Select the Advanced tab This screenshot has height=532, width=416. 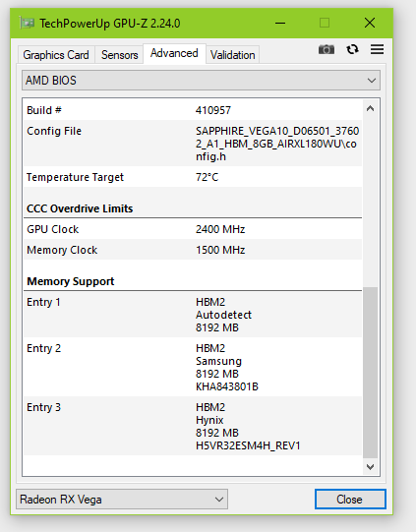coord(174,53)
